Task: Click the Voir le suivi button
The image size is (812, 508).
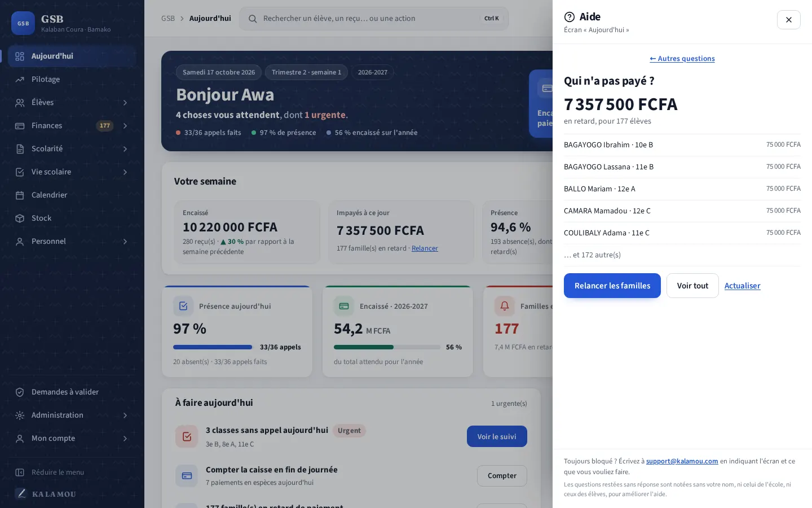Action: point(497,436)
